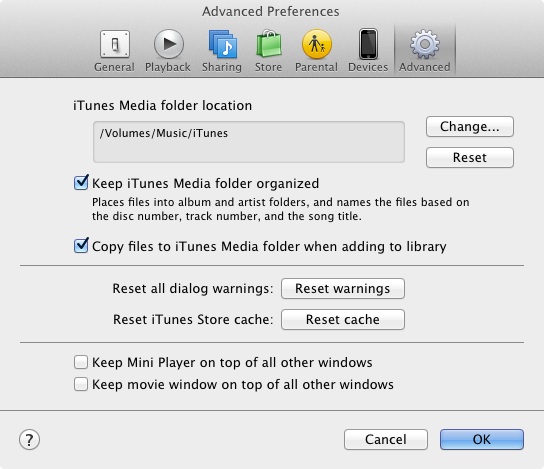Screen dimensions: 544x469
Task: Cancel the preferences dialog
Action: pyautogui.click(x=386, y=440)
